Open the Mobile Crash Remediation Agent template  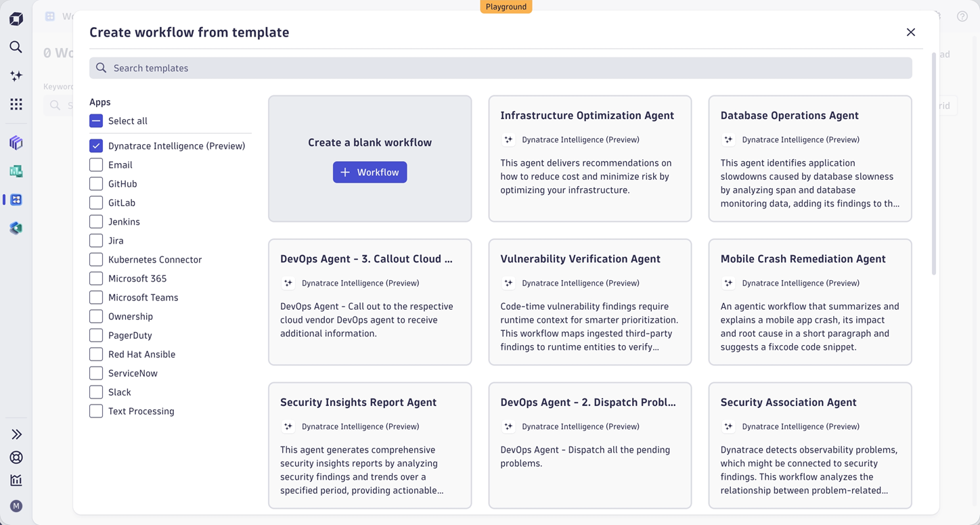(809, 302)
